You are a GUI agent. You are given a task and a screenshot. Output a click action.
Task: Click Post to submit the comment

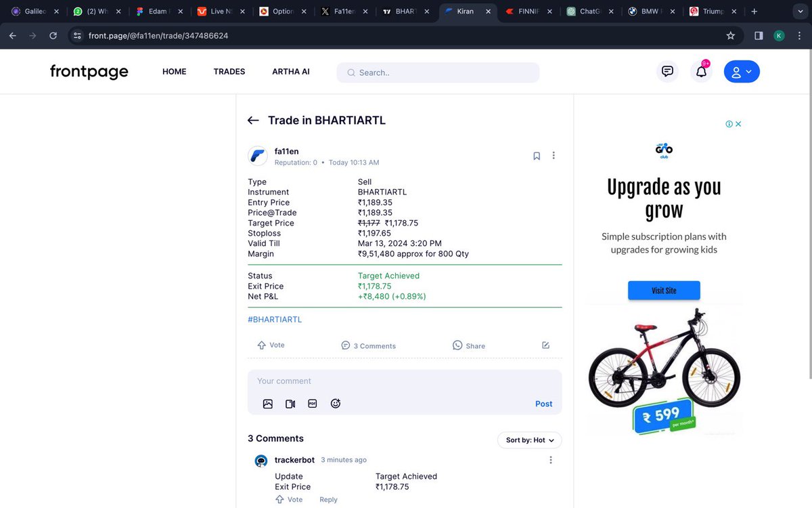544,404
